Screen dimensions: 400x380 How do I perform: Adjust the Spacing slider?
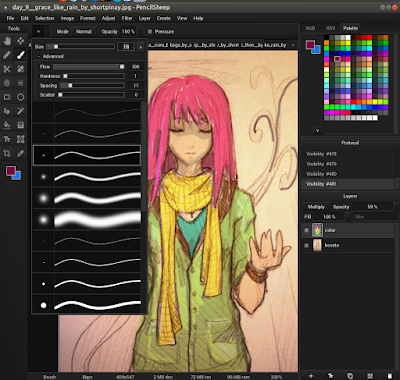92,86
